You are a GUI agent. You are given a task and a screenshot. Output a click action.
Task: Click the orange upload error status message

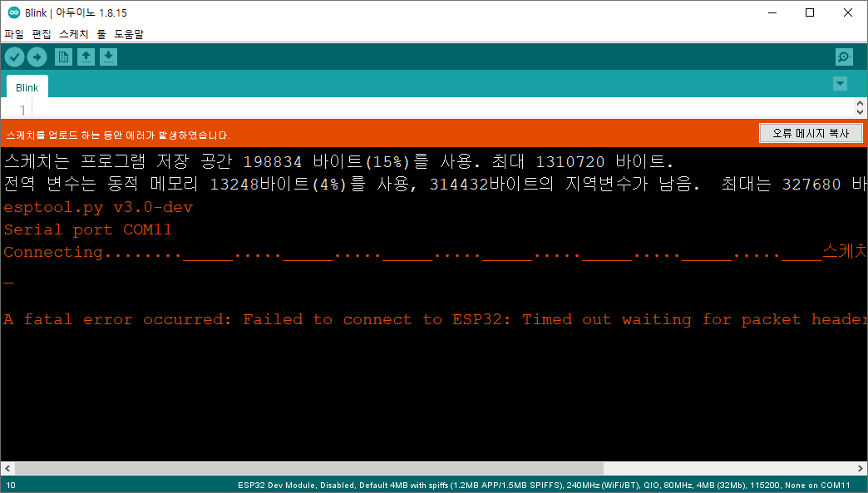click(x=118, y=135)
